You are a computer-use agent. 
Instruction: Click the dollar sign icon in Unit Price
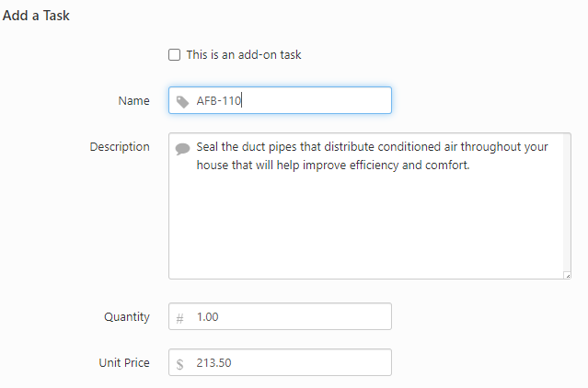click(x=180, y=364)
